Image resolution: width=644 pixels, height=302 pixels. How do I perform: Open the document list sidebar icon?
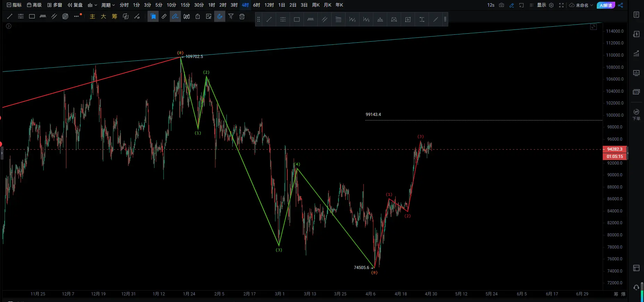pos(636,15)
